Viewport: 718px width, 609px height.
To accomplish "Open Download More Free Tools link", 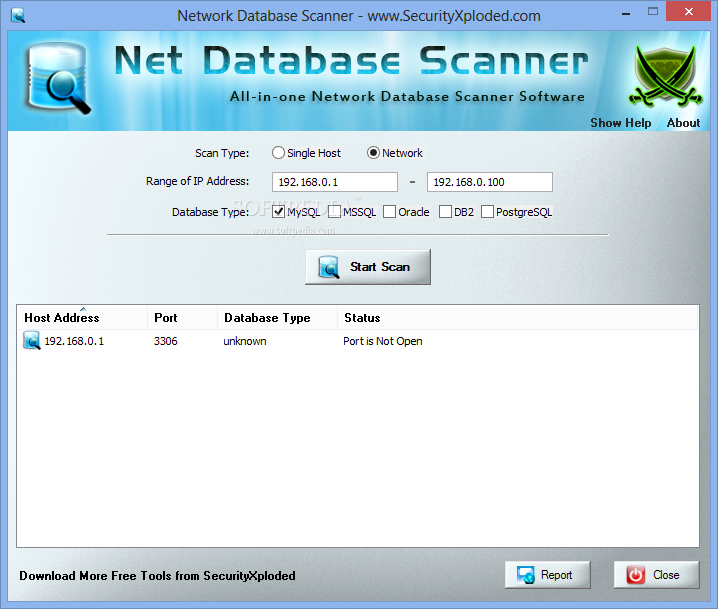I will 157,576.
